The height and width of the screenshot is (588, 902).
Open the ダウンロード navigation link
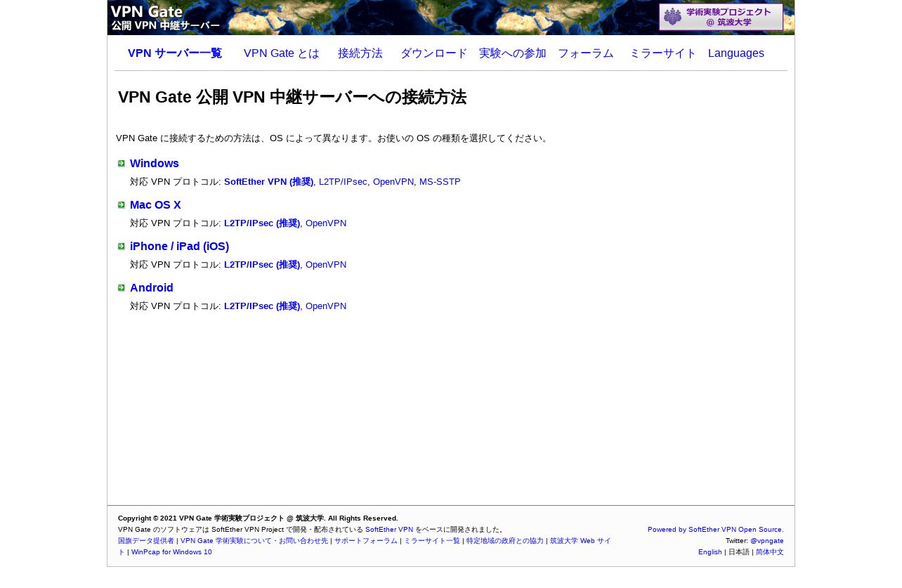tap(433, 53)
